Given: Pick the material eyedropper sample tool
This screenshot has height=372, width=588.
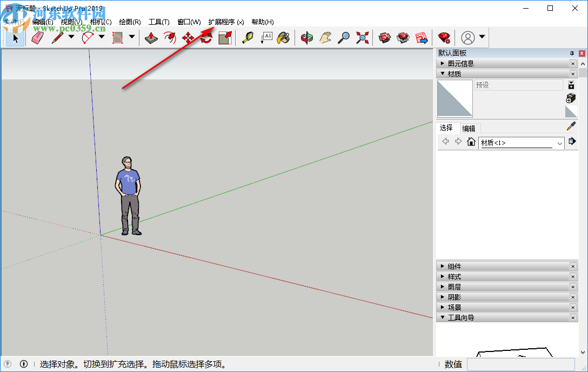Looking at the screenshot, I should click(571, 127).
